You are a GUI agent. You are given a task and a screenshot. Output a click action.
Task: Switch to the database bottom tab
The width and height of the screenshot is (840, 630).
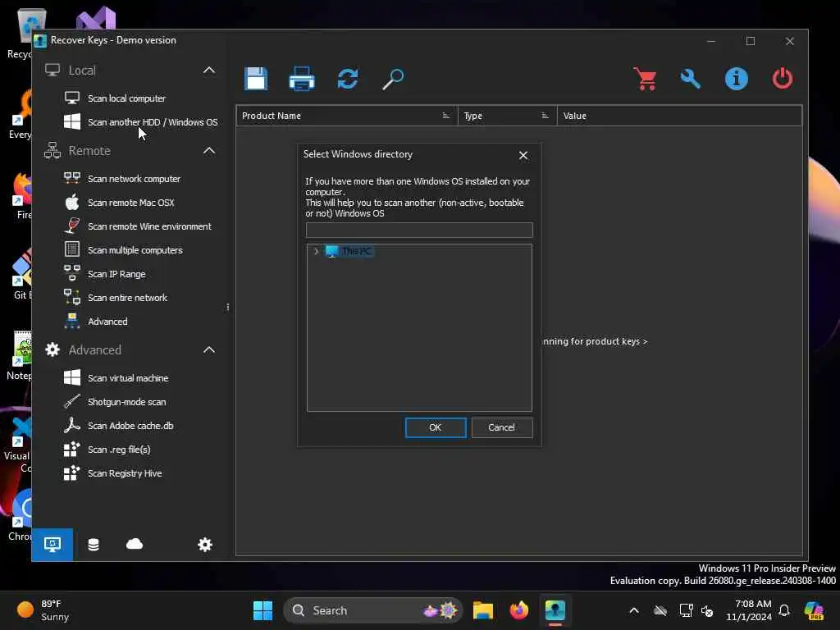coord(94,545)
